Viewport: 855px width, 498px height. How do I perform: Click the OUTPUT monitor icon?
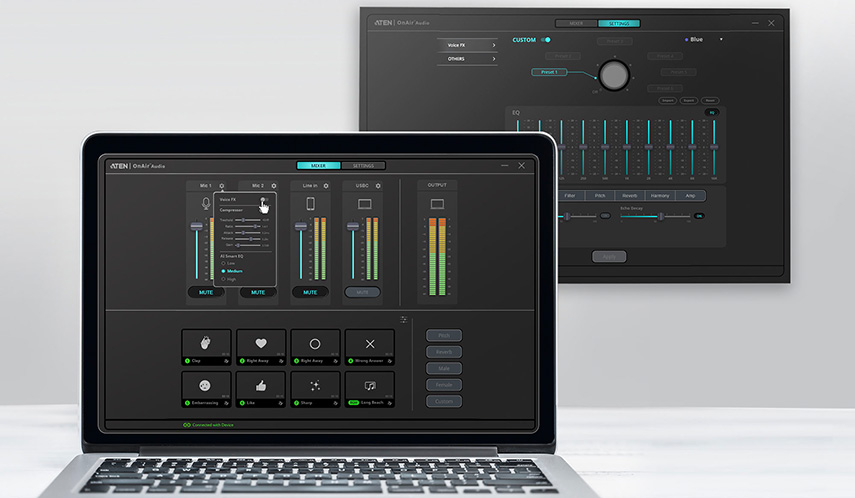pos(437,204)
